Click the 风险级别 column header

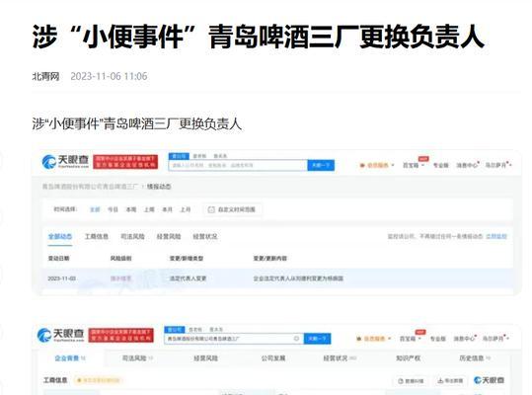[120, 259]
